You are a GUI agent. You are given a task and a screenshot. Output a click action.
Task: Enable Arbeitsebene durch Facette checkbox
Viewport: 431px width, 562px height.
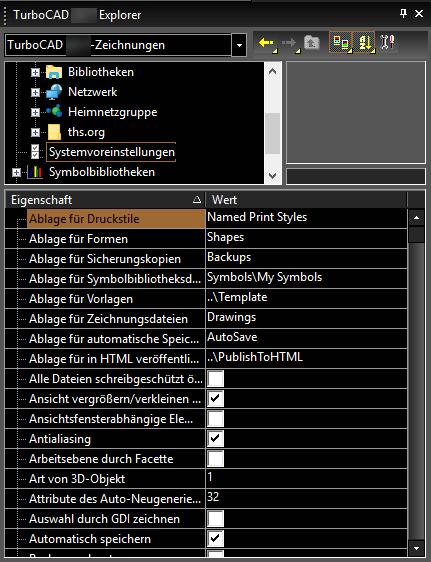[216, 458]
